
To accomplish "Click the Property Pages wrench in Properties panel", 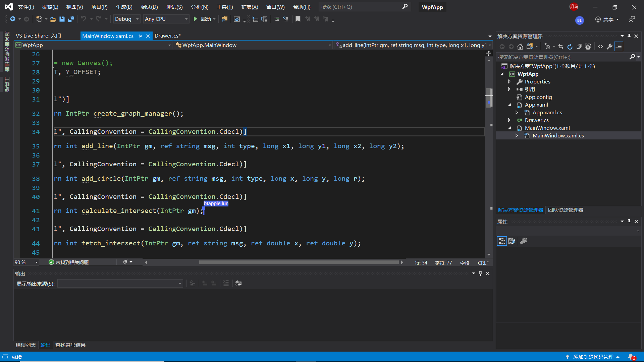I will [x=523, y=241].
